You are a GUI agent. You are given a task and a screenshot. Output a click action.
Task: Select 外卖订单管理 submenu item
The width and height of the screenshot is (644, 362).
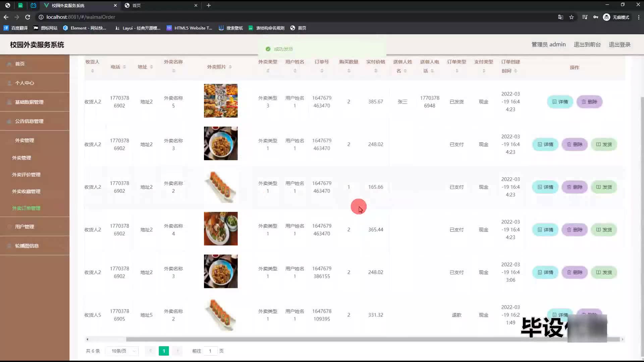(26, 208)
